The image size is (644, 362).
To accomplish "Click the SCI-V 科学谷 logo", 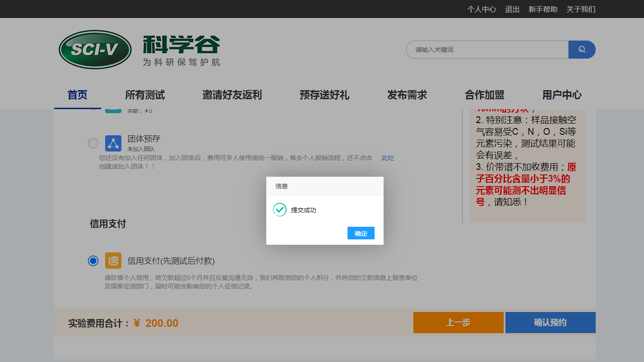I will (139, 50).
